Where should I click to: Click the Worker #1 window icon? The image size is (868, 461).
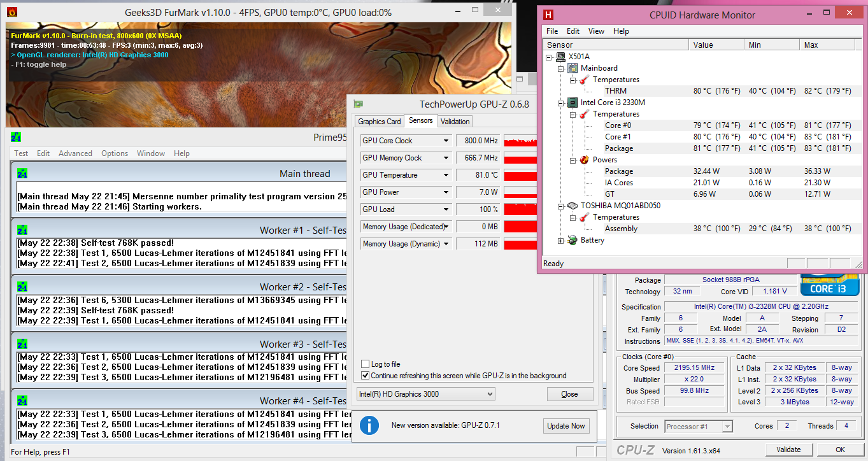[x=22, y=230]
